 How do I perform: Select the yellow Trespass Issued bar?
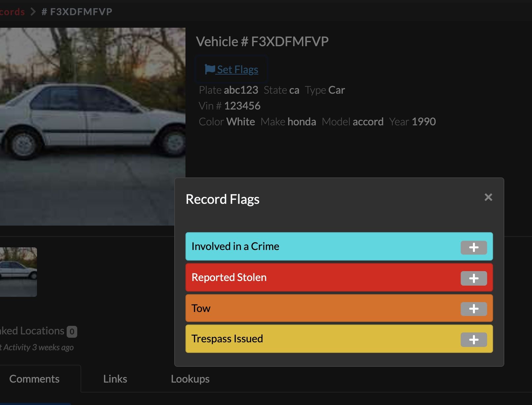pyautogui.click(x=297, y=338)
